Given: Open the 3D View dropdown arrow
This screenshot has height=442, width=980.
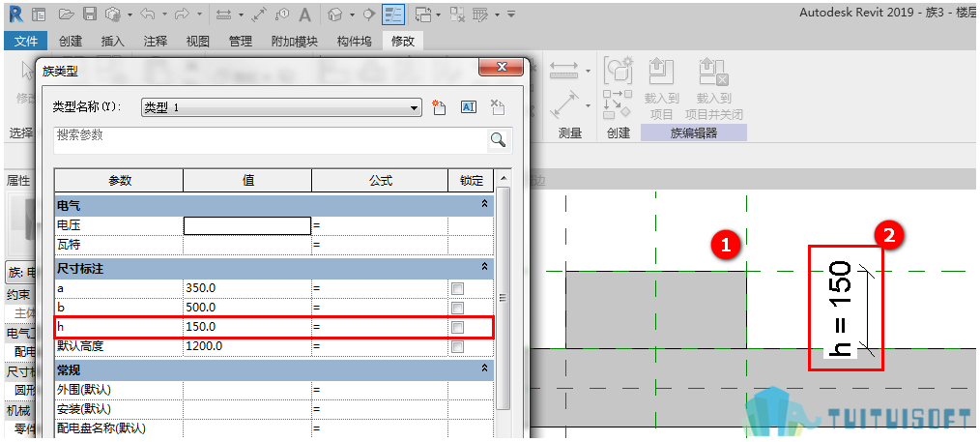Looking at the screenshot, I should pos(352,15).
